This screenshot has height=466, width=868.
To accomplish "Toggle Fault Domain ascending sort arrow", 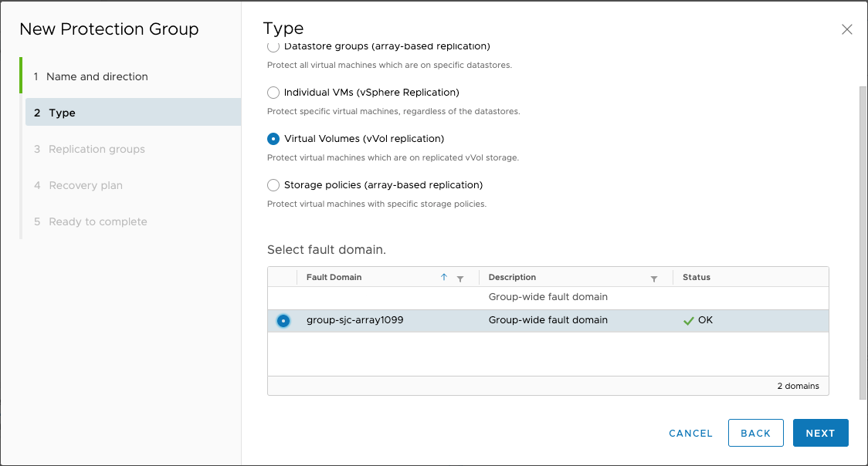I will coord(444,277).
